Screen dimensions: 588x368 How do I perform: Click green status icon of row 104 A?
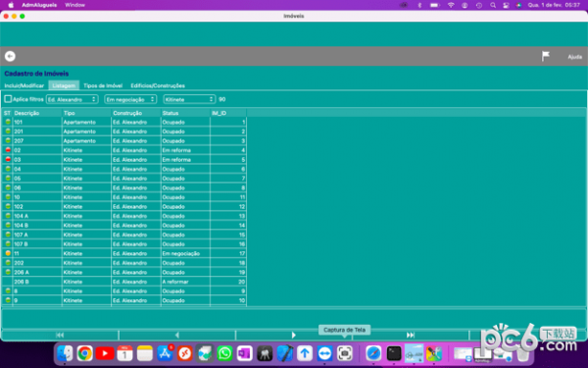click(8, 216)
